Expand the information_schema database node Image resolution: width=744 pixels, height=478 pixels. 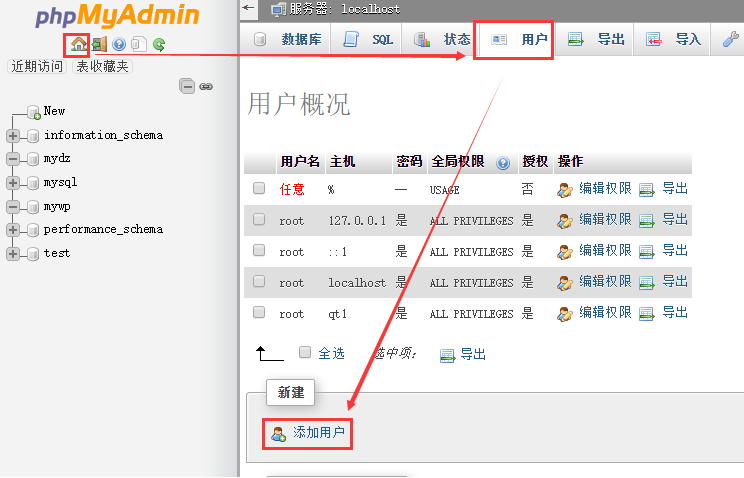tap(13, 135)
